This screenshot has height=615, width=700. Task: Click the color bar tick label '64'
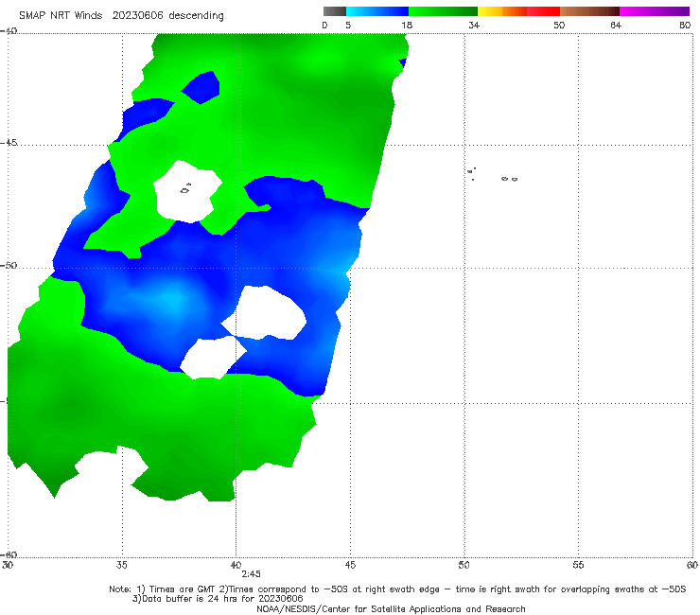coord(616,25)
